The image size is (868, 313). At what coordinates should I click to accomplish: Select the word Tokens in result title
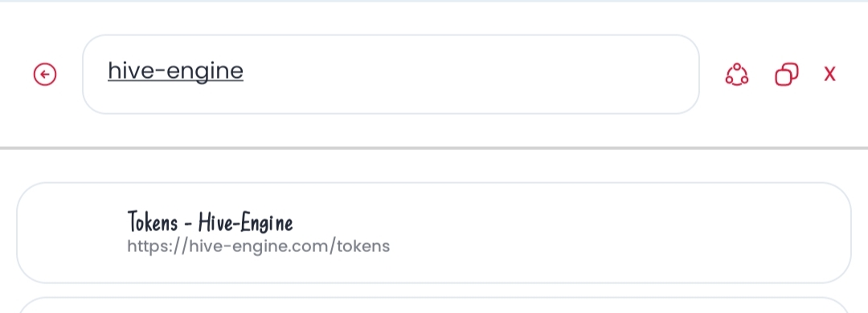pyautogui.click(x=153, y=222)
